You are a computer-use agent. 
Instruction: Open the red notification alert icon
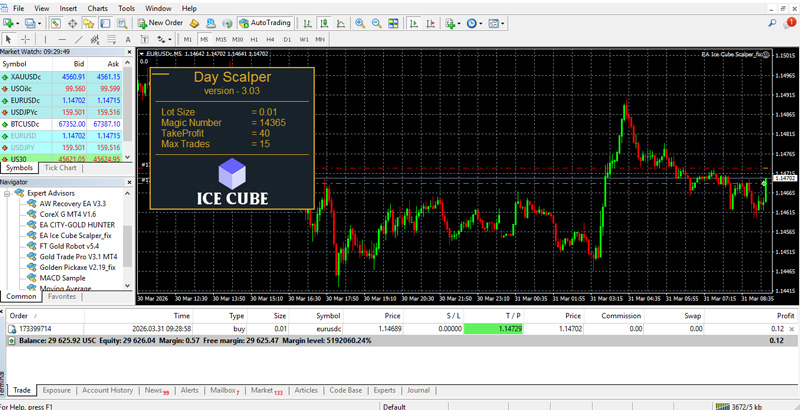tap(789, 23)
